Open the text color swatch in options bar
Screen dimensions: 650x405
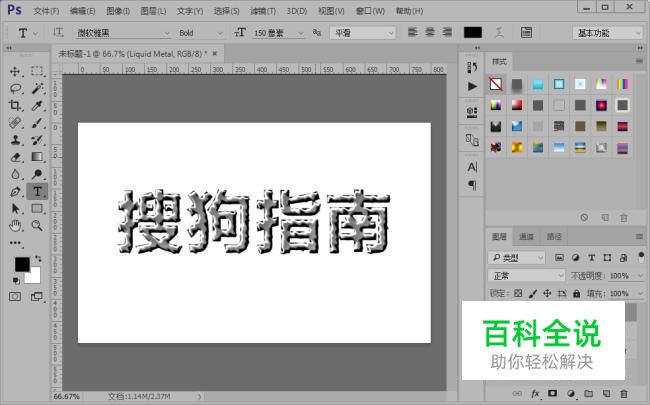473,32
